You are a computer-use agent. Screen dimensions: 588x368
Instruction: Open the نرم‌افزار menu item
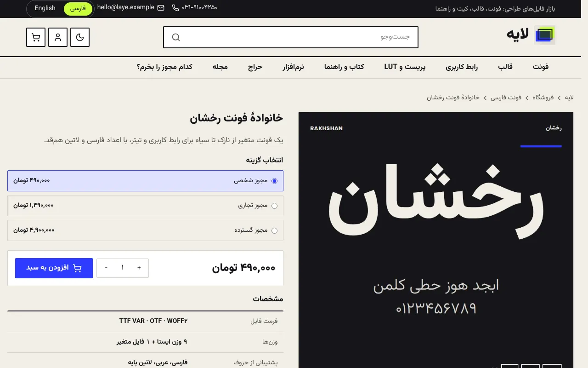[293, 67]
